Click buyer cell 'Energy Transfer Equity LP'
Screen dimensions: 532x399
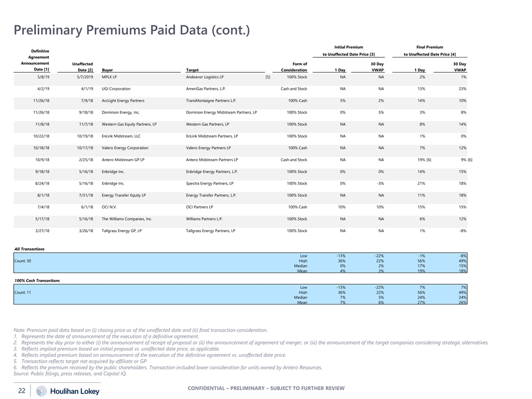pos(124,196)
